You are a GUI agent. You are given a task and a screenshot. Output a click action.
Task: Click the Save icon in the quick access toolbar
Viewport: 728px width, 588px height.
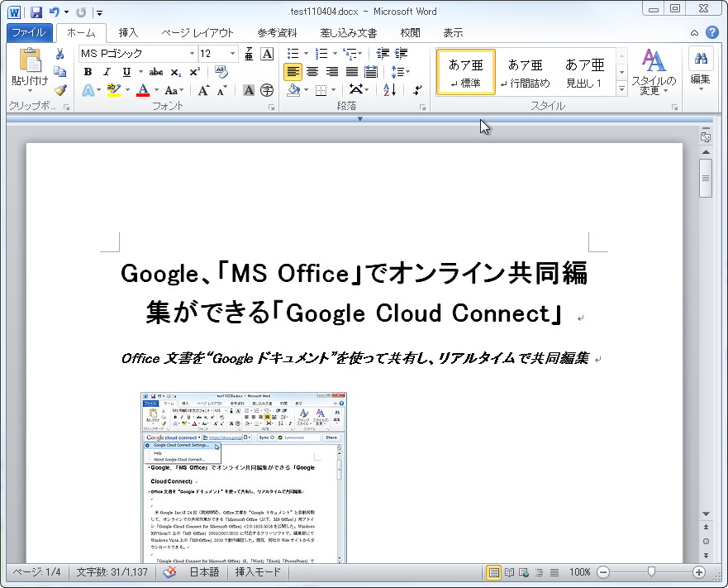tap(36, 12)
